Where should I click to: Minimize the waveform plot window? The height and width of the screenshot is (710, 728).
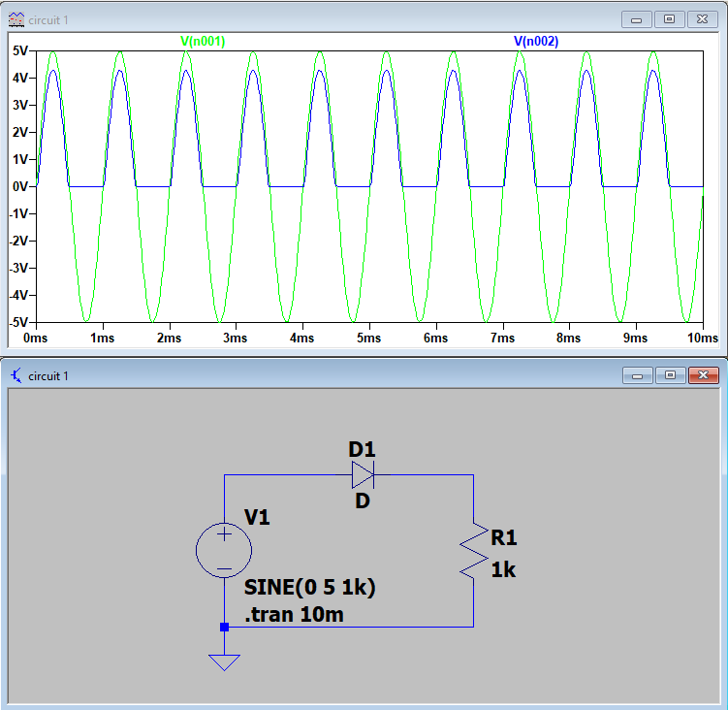pyautogui.click(x=636, y=18)
